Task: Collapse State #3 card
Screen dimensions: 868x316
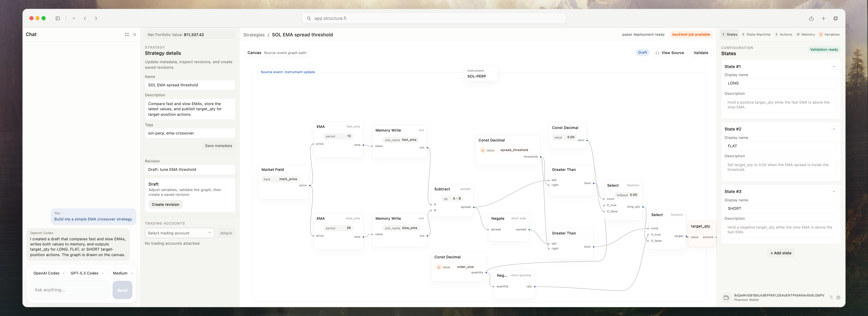Action: tap(834, 191)
